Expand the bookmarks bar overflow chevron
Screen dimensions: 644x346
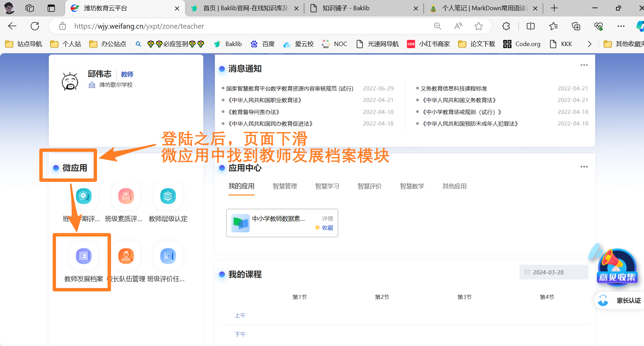pos(589,44)
